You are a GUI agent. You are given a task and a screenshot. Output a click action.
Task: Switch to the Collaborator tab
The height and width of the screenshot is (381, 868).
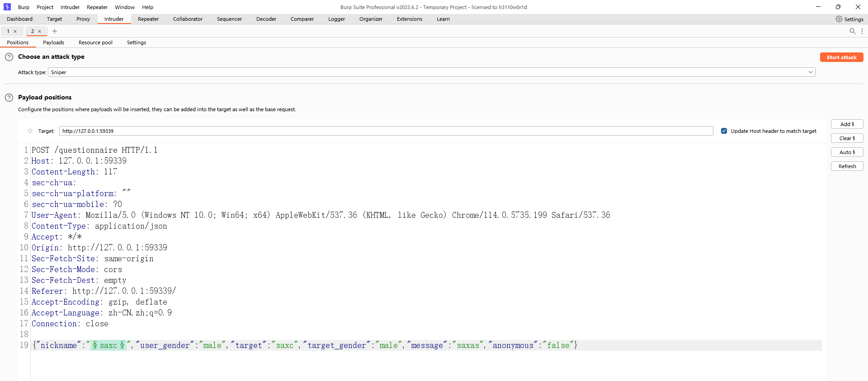point(188,19)
